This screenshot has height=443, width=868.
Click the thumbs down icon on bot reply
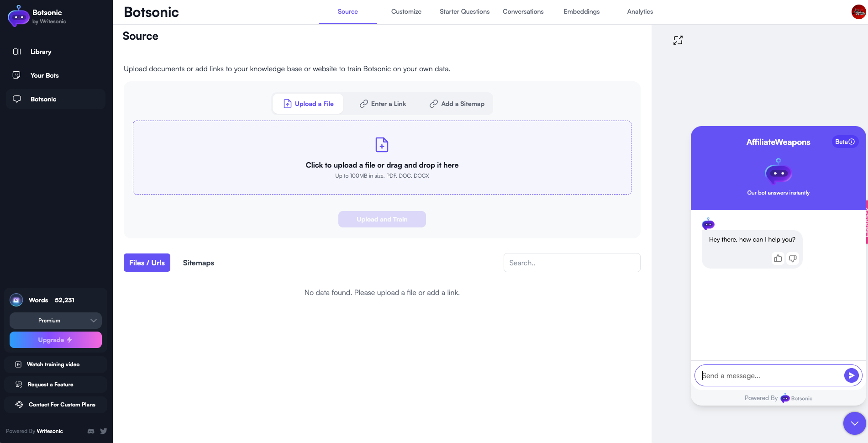point(793,258)
